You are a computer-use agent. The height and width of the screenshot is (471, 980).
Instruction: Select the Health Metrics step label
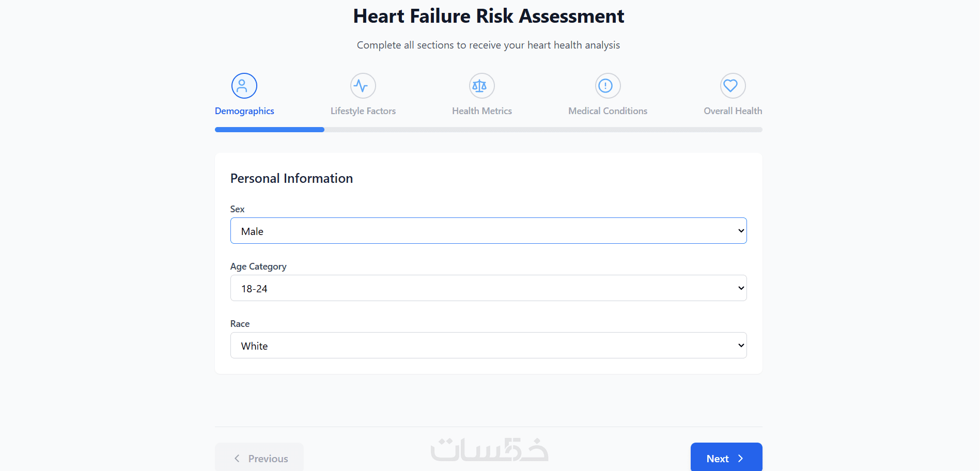[481, 111]
